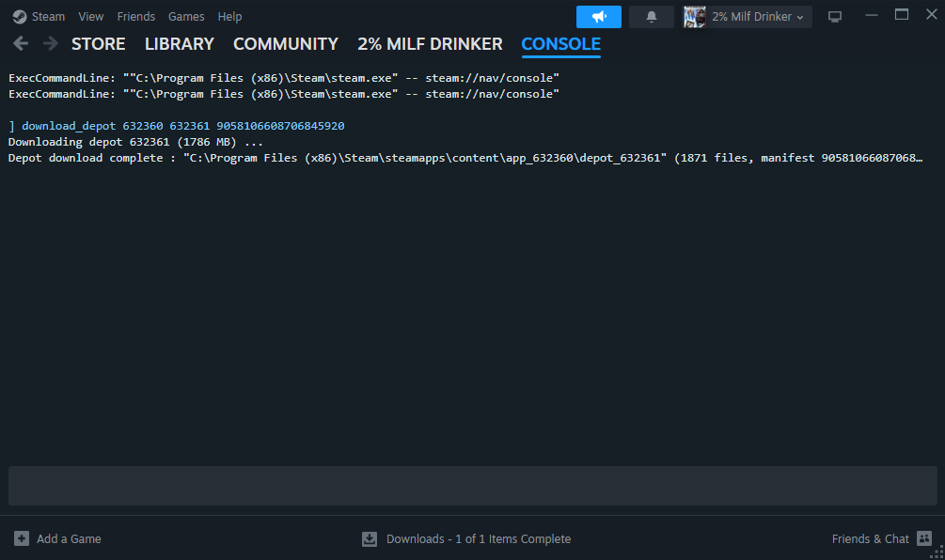Close the Steam window
The width and height of the screenshot is (945, 560).
pyautogui.click(x=932, y=14)
